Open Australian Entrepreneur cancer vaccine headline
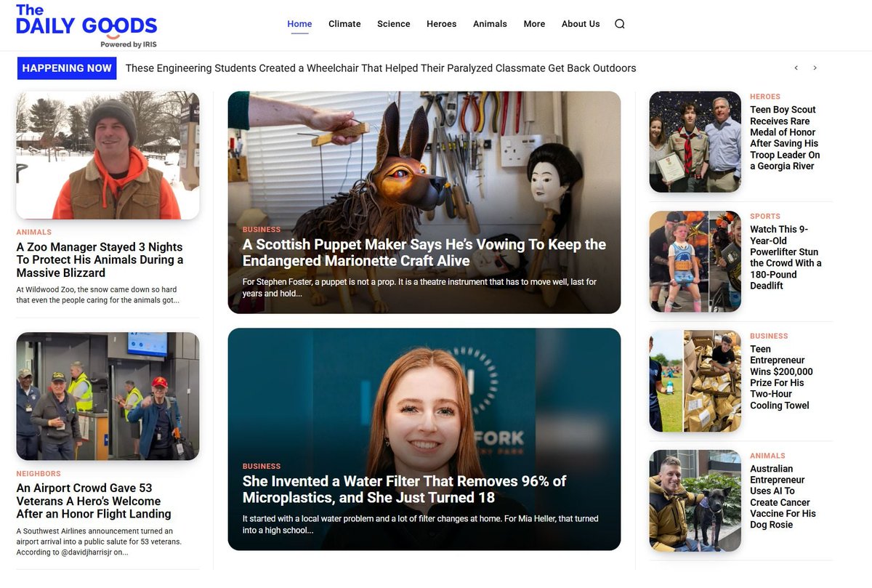This screenshot has height=588, width=872. (x=783, y=496)
